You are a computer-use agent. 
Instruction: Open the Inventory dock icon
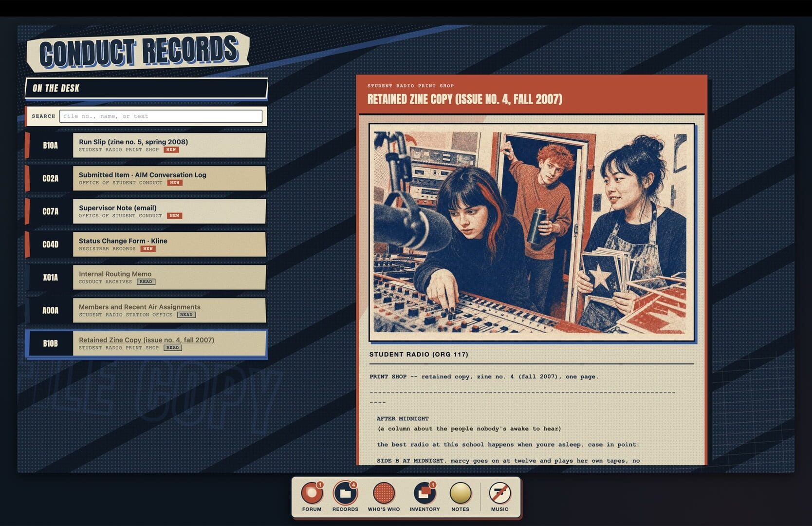click(x=424, y=493)
